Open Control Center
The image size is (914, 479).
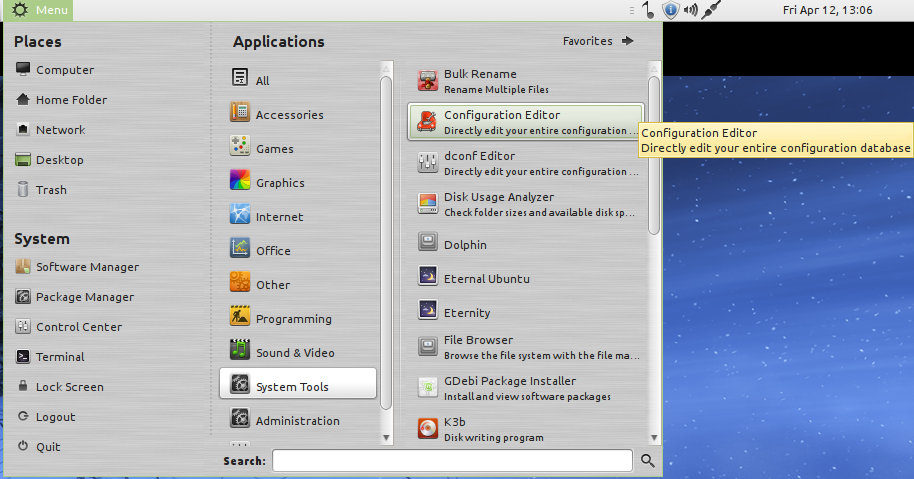point(68,326)
